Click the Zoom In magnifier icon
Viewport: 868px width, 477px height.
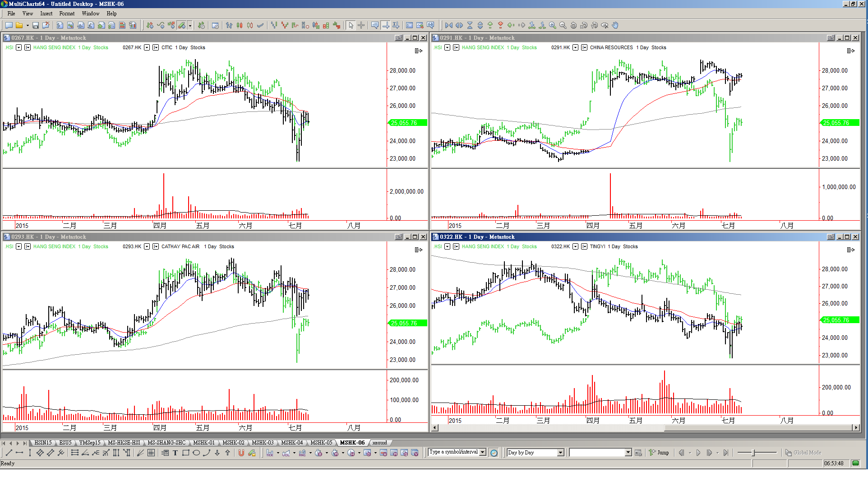coord(553,26)
